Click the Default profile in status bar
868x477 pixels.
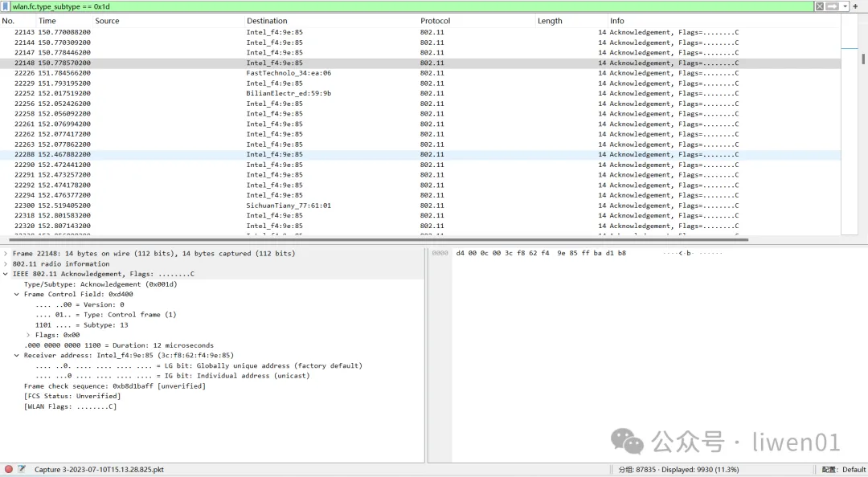pos(854,470)
